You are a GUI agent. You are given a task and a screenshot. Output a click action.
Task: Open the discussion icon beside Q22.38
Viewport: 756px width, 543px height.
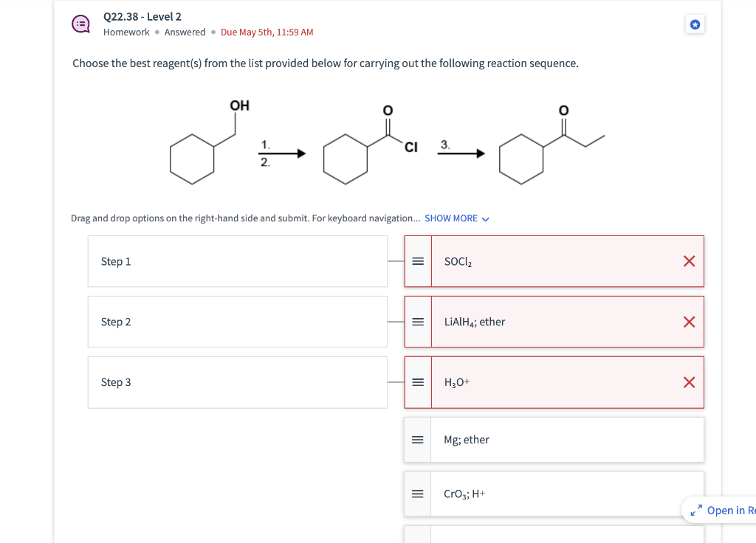click(x=80, y=24)
